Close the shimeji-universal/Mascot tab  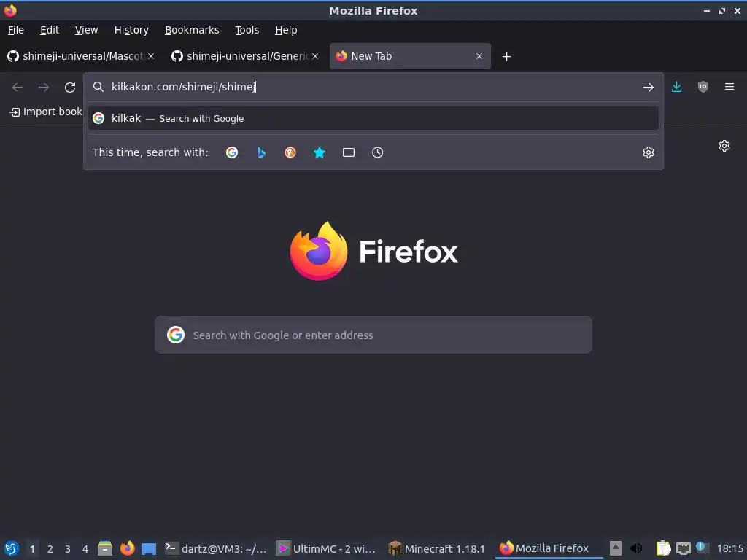tap(151, 56)
